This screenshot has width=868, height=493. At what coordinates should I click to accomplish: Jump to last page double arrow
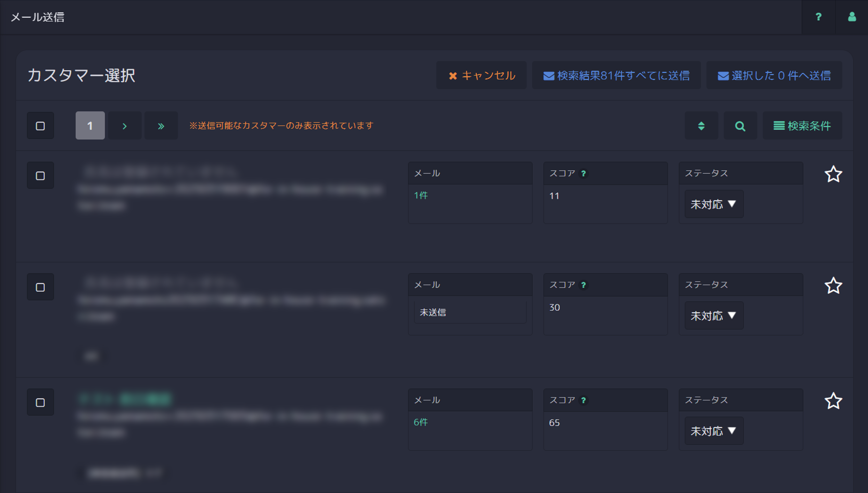point(161,126)
